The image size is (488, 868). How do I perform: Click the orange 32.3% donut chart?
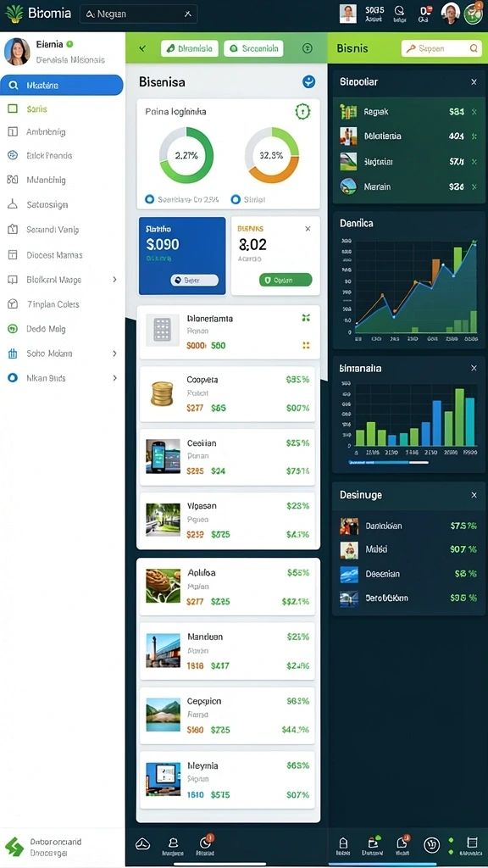(x=272, y=155)
